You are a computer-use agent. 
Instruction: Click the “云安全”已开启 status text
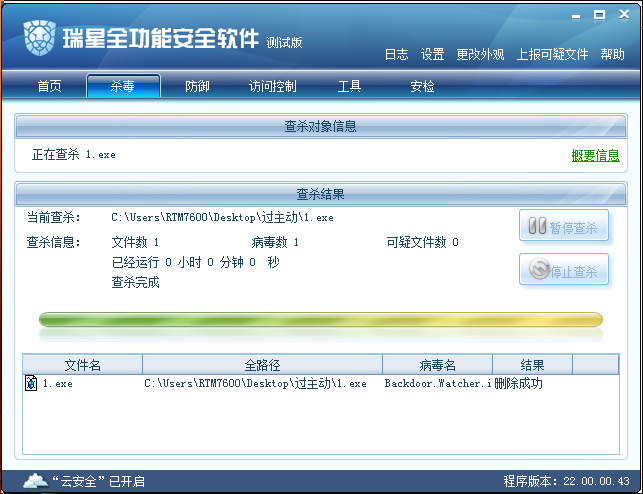click(98, 481)
